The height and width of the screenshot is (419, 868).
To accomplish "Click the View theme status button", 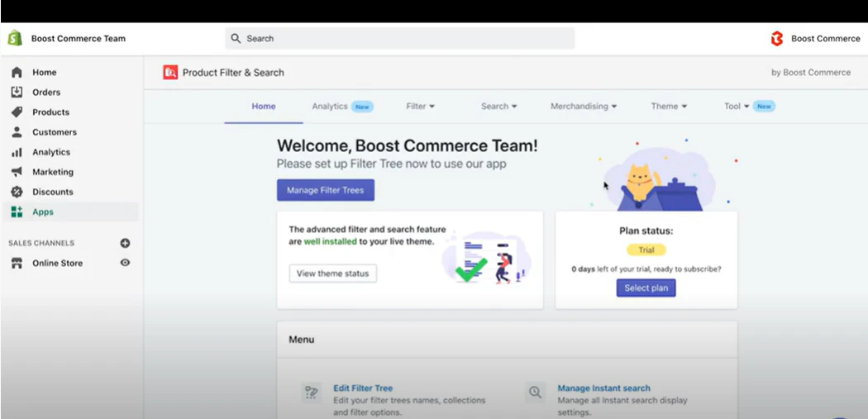I will click(x=332, y=274).
